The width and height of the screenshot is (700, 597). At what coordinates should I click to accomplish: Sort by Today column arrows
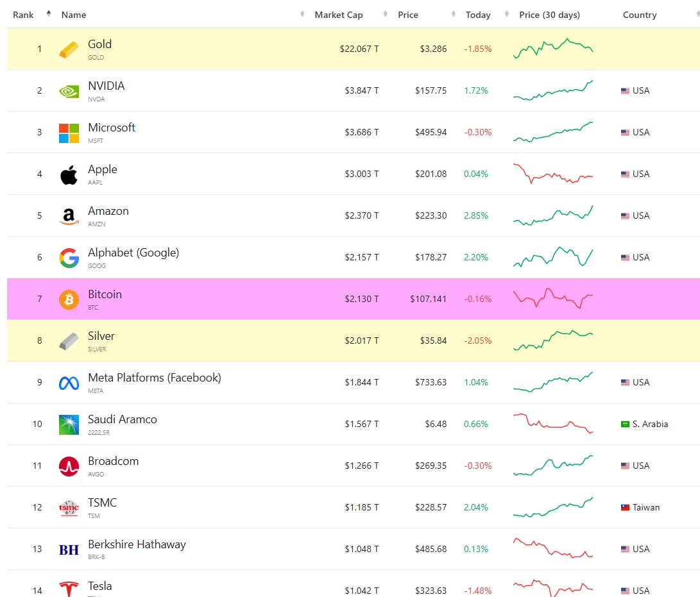point(507,14)
